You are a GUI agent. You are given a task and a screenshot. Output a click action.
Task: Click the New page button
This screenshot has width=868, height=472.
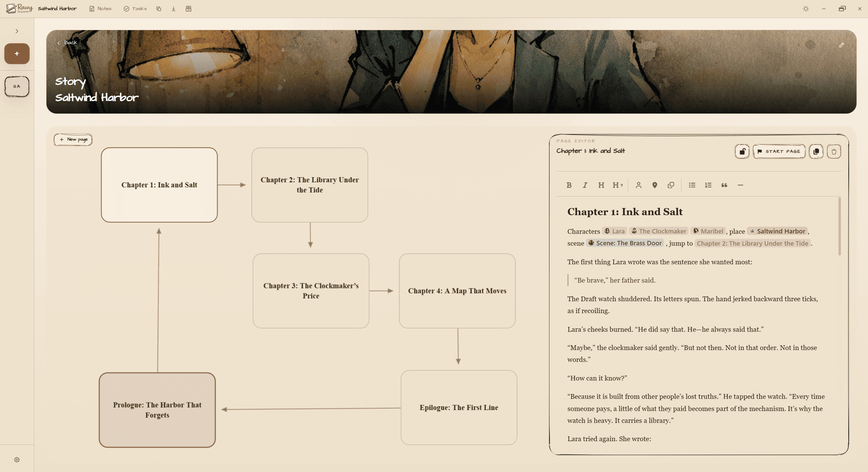pos(73,140)
